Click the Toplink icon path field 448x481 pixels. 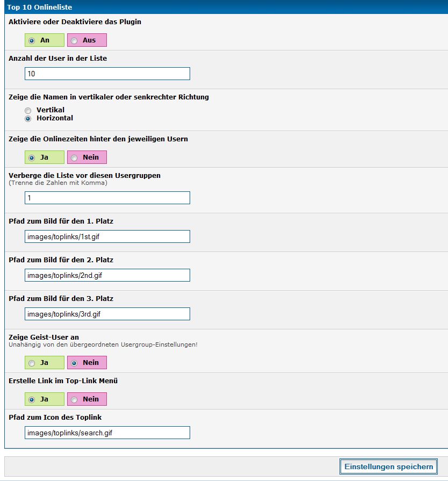coord(107,433)
